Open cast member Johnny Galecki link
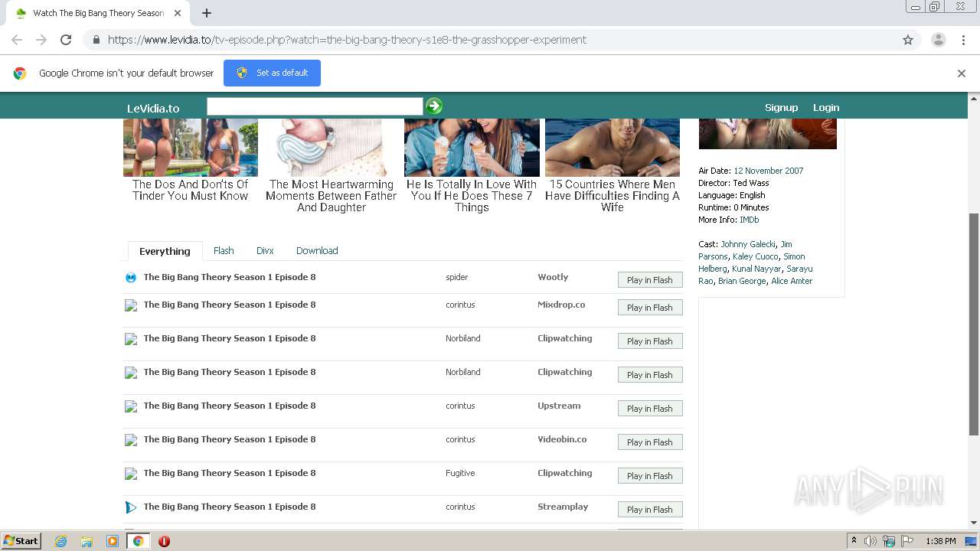 [x=748, y=244]
